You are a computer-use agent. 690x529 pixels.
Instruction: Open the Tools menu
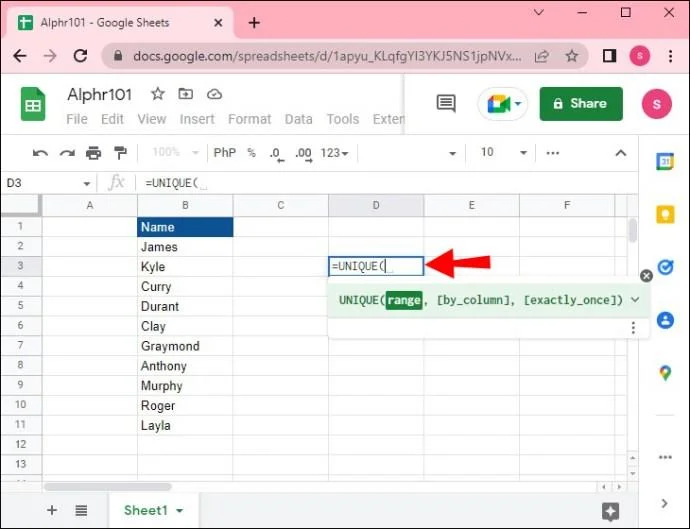(x=343, y=119)
